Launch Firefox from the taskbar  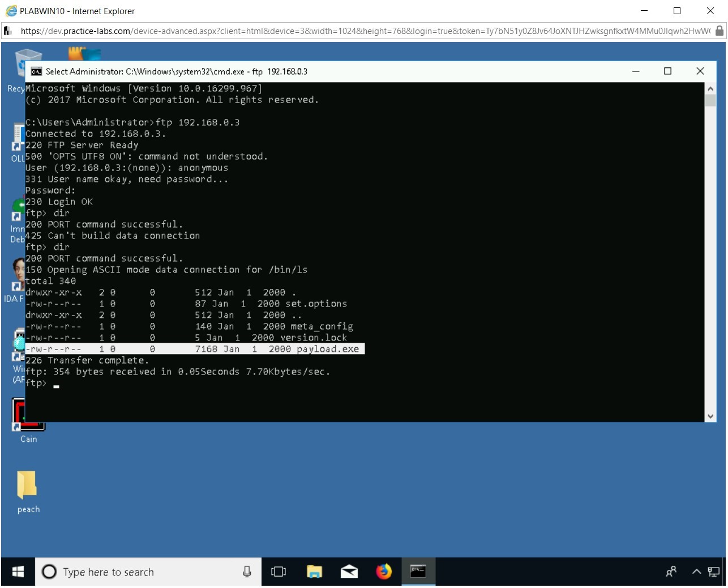click(x=384, y=572)
